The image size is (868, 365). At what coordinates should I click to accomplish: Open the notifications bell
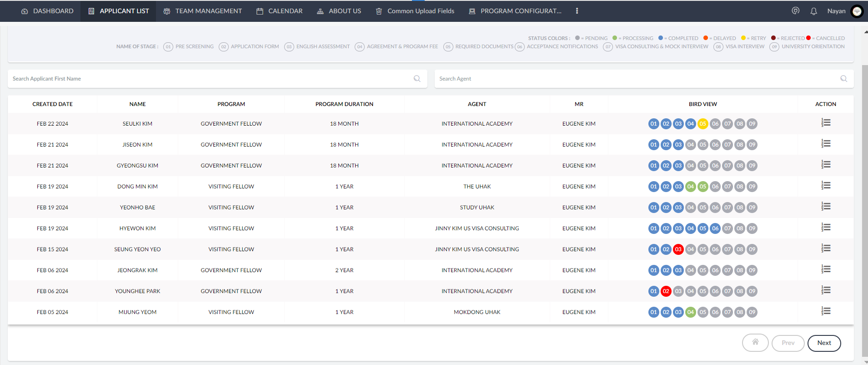click(x=813, y=11)
